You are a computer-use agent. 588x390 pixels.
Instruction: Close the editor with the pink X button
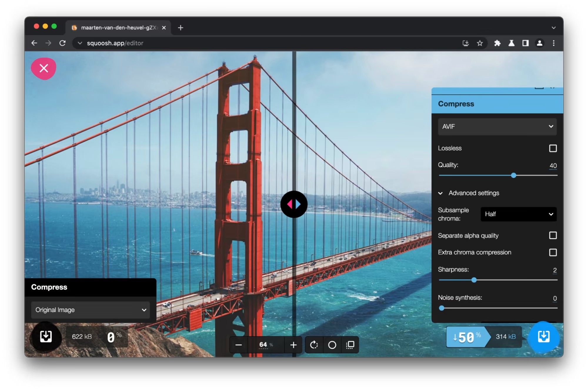coord(44,68)
